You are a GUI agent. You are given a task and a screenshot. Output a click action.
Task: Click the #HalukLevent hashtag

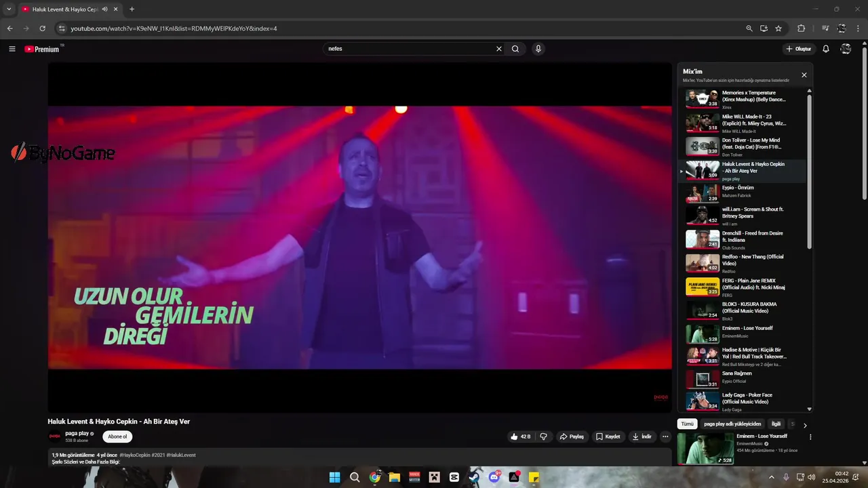[x=181, y=455]
